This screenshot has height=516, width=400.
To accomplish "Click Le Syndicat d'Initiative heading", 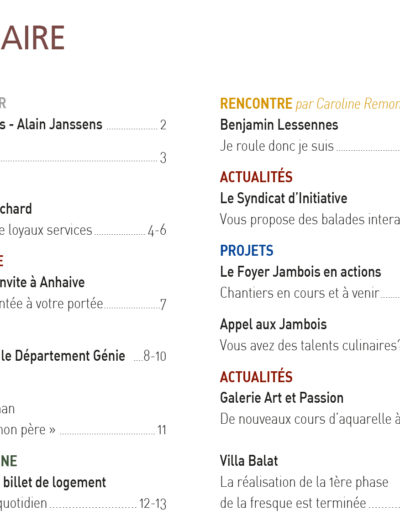I will (284, 198).
